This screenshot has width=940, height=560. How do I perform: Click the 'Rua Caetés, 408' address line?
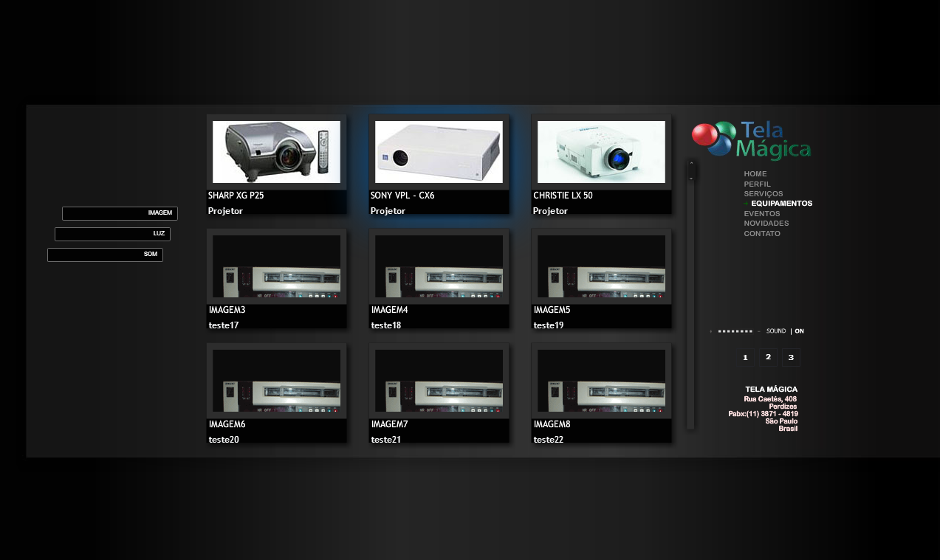pyautogui.click(x=770, y=399)
